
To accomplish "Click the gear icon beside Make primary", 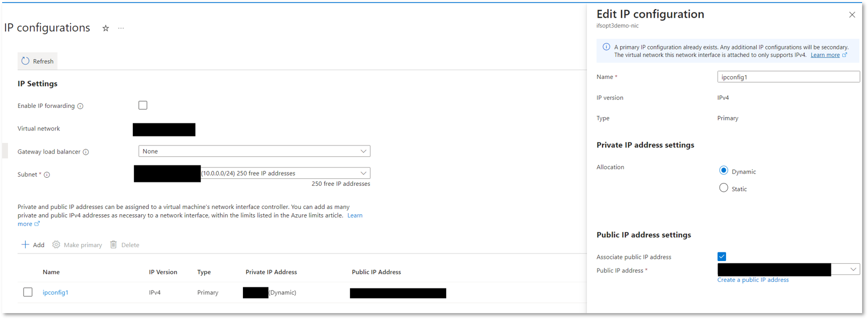I will [56, 245].
